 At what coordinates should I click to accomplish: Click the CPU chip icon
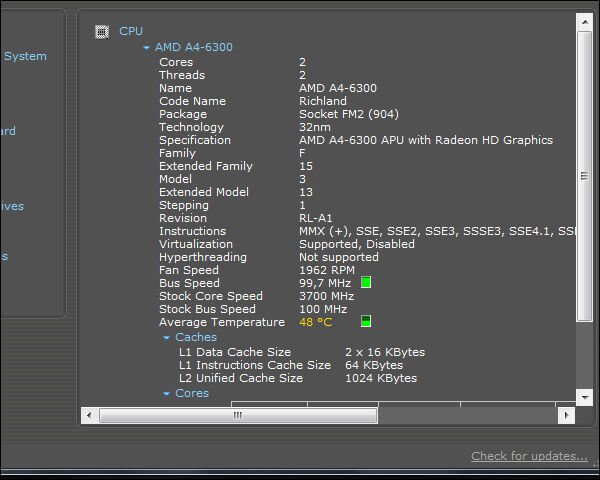102,32
